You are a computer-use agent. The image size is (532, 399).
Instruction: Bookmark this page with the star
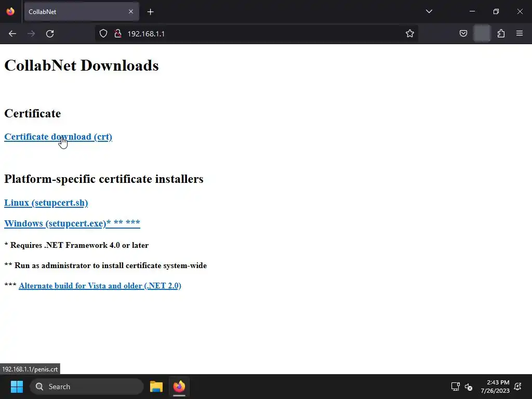[409, 34]
